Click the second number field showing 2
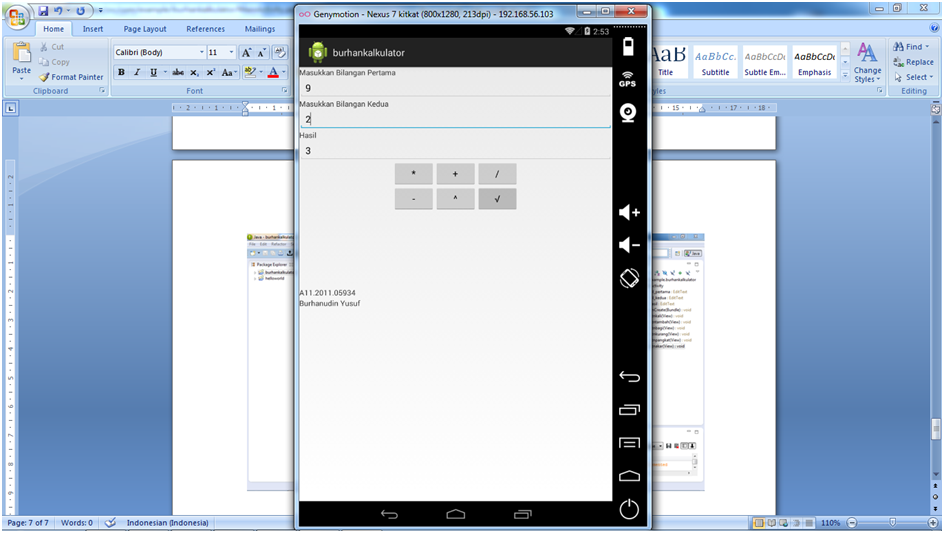944x533 pixels. (455, 119)
